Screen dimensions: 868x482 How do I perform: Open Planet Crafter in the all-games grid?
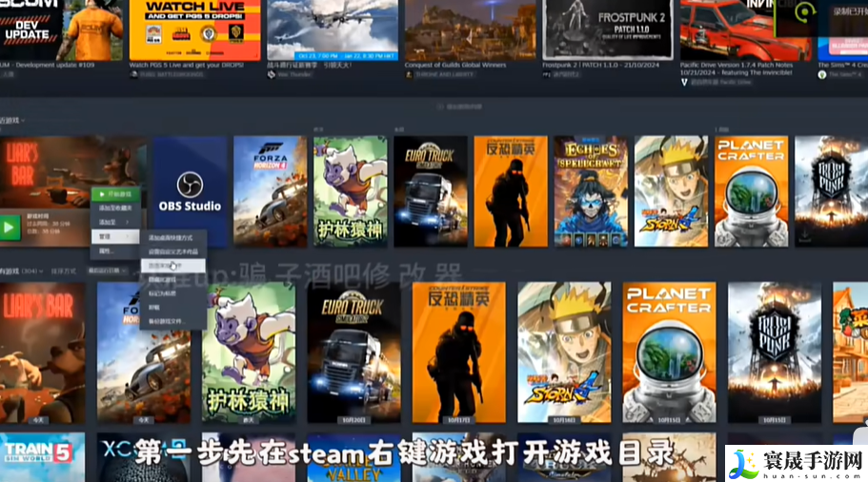pos(669,352)
